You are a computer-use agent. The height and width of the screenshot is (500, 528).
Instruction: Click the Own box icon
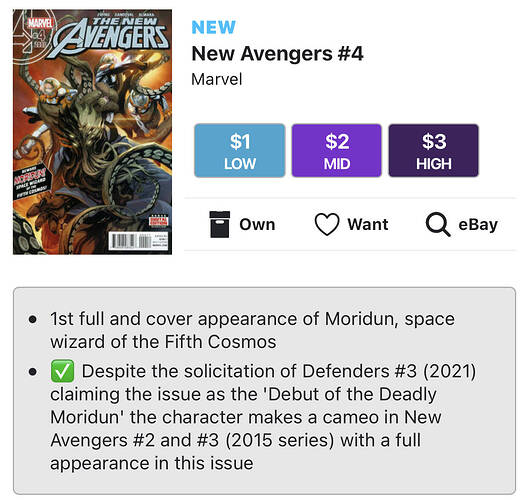[x=220, y=224]
